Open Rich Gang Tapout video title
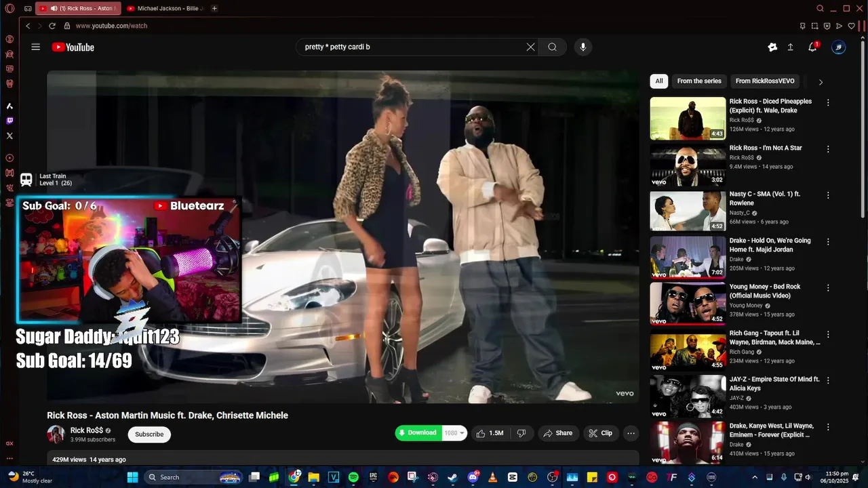Viewport: 868px width, 488px height. point(774,338)
